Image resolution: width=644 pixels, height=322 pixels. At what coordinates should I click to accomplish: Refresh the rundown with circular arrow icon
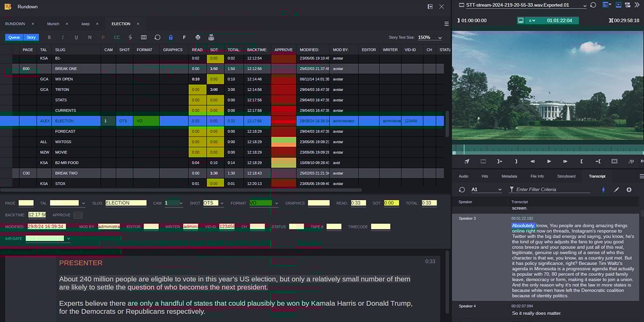point(157,38)
